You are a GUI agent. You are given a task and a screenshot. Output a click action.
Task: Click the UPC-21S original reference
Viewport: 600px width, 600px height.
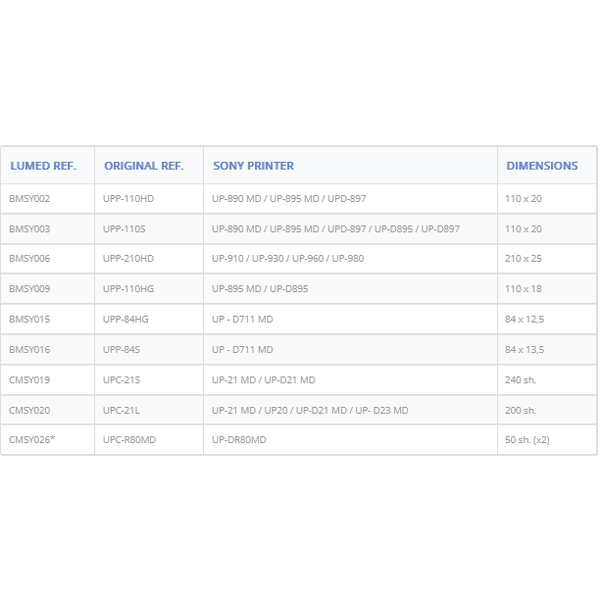[x=121, y=380]
